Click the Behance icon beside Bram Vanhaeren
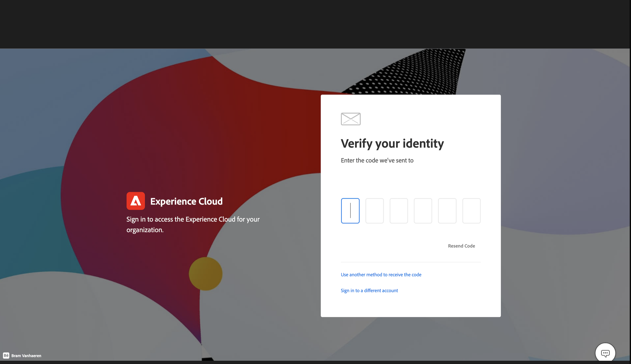This screenshot has width=631, height=364. point(6,355)
